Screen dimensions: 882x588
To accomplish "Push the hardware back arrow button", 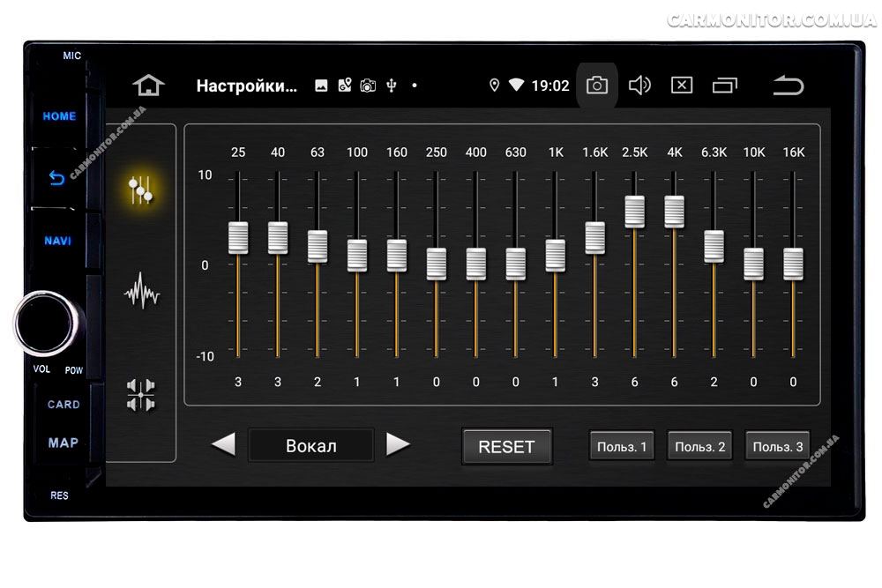I will pyautogui.click(x=56, y=178).
